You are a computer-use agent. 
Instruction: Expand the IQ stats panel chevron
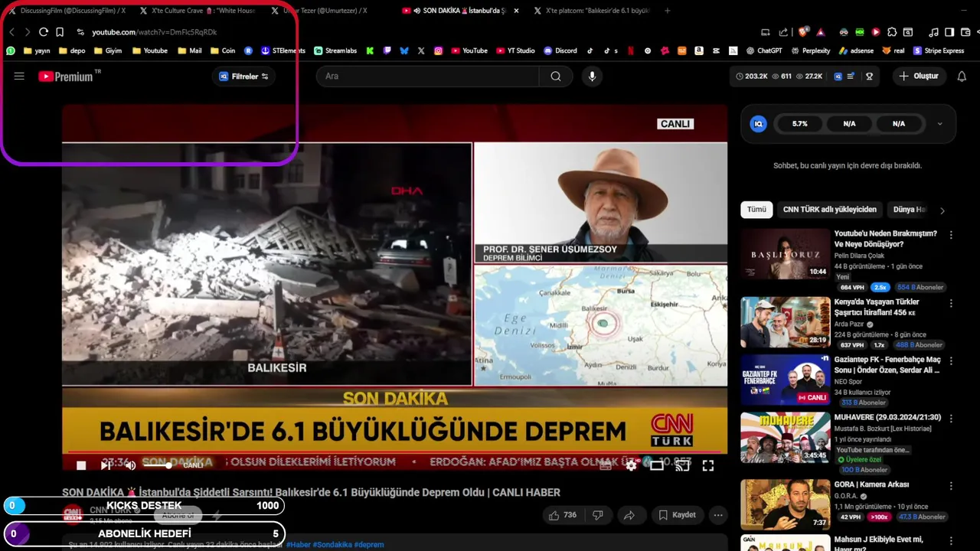click(x=940, y=124)
